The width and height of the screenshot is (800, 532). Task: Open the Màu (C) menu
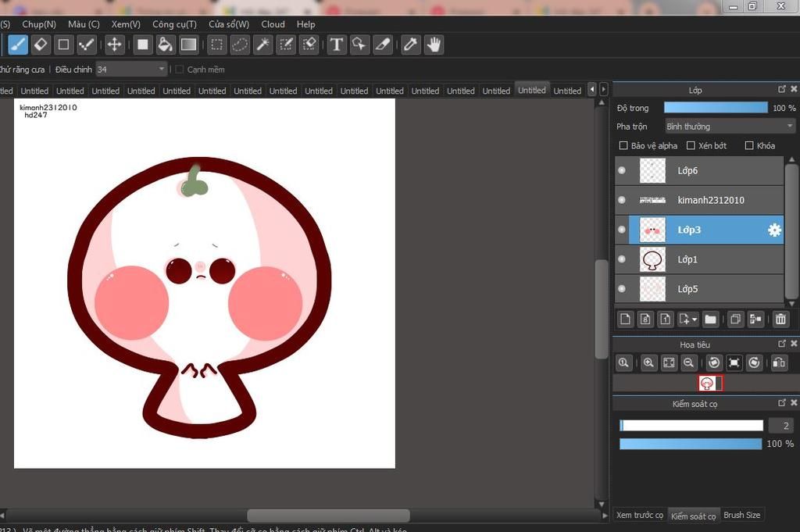[x=84, y=24]
